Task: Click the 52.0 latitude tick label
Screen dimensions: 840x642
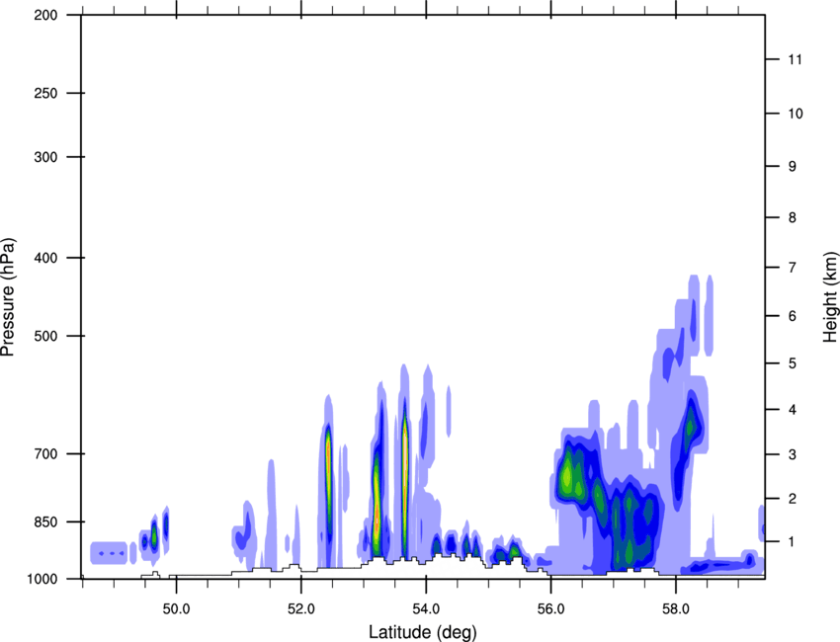Action: tap(301, 609)
